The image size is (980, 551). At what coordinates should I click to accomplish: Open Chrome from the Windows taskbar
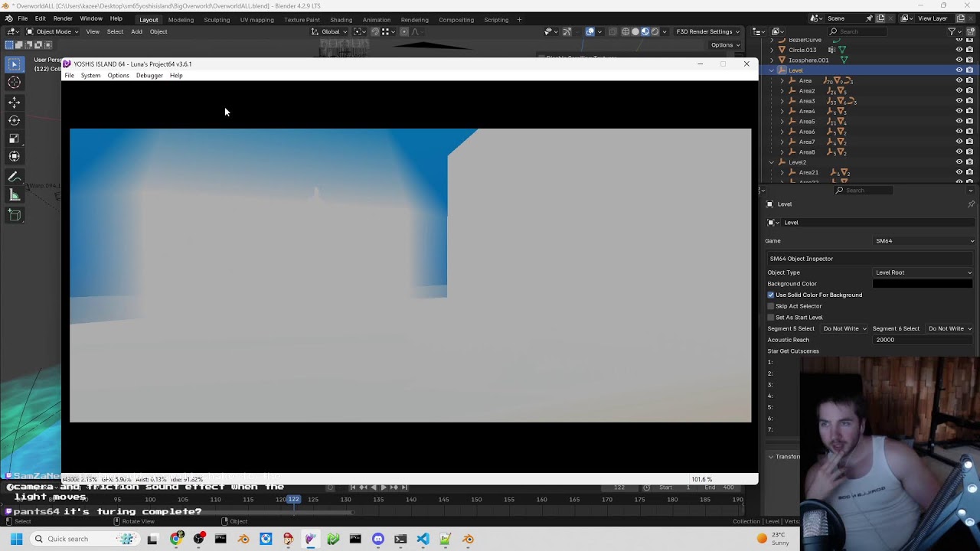[177, 539]
